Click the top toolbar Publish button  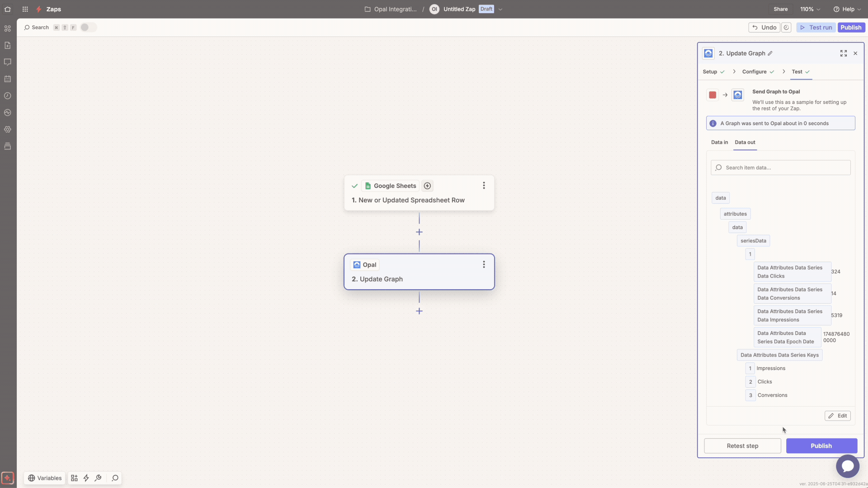tap(851, 28)
